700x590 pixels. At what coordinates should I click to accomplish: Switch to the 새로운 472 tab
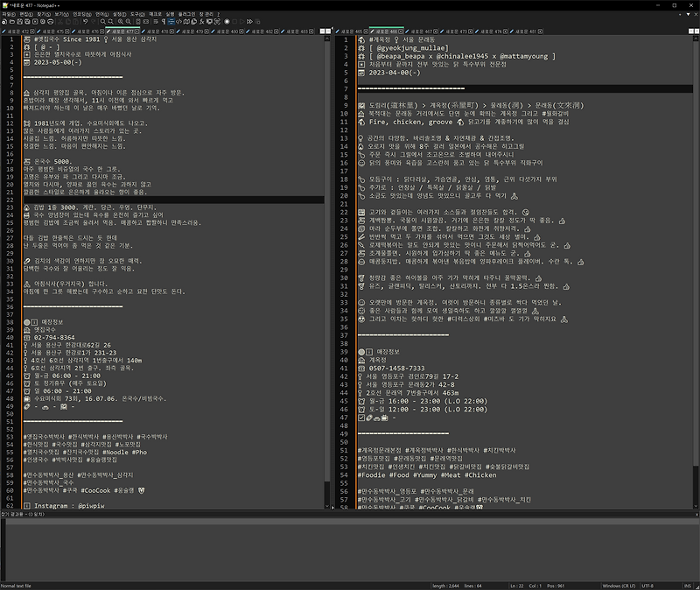point(18,32)
